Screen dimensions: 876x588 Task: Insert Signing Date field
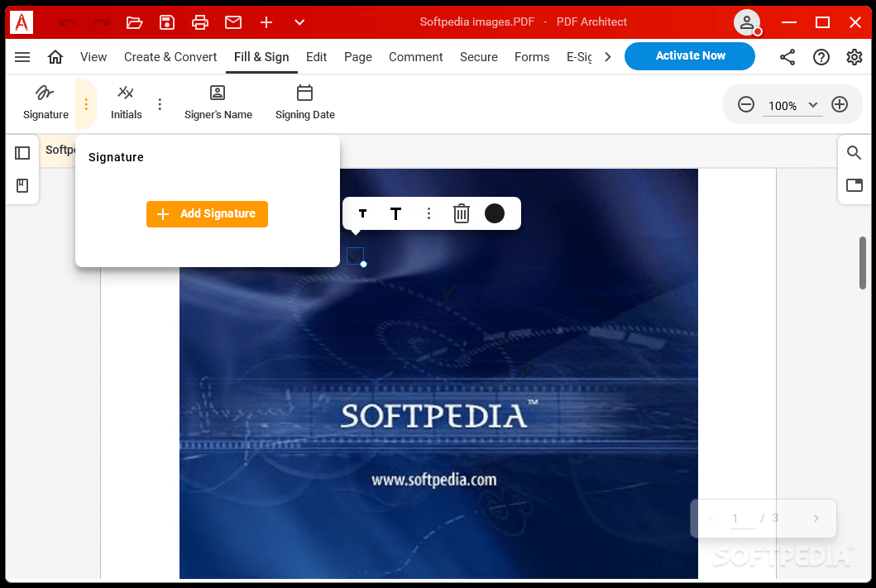pos(305,103)
